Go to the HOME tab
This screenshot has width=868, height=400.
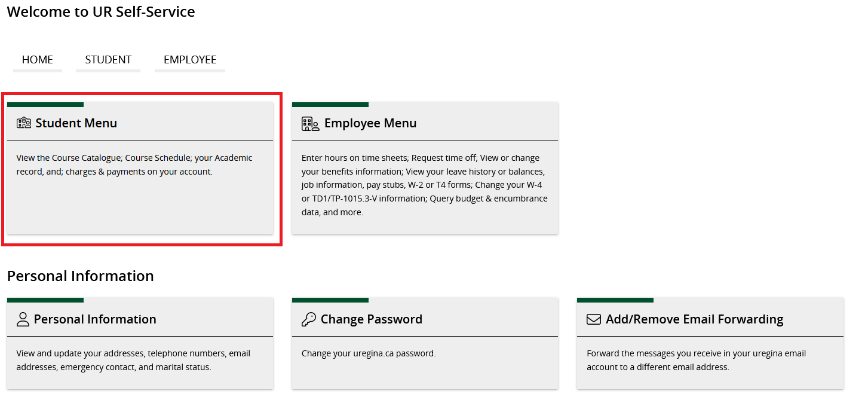point(38,60)
